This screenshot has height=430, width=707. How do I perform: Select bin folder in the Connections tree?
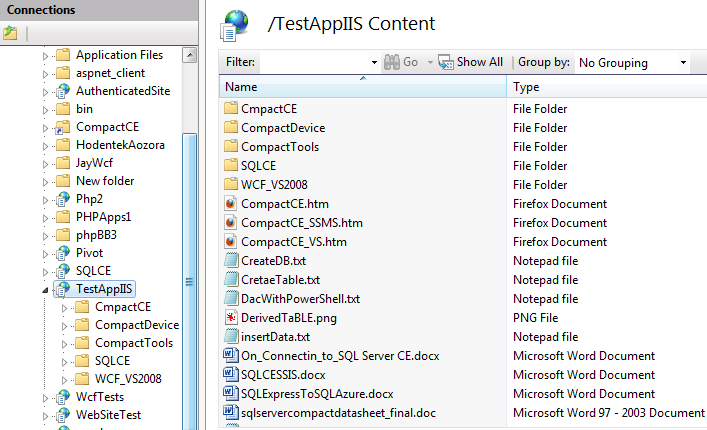(84, 109)
